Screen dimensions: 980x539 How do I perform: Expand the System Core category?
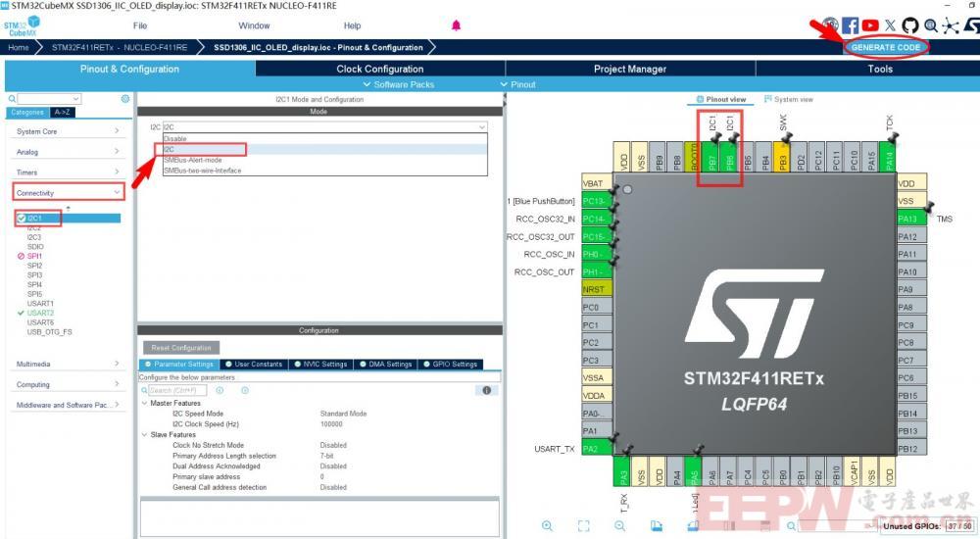tap(67, 131)
